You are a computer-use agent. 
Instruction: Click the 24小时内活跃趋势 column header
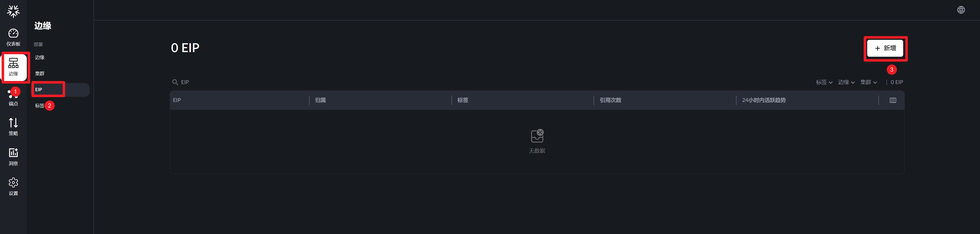(764, 100)
